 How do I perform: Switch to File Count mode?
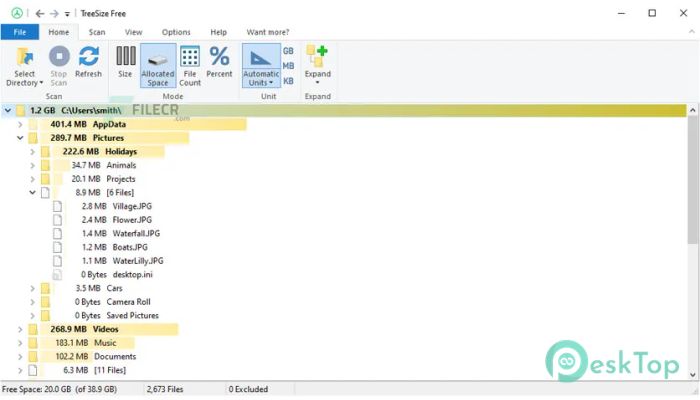[190, 66]
